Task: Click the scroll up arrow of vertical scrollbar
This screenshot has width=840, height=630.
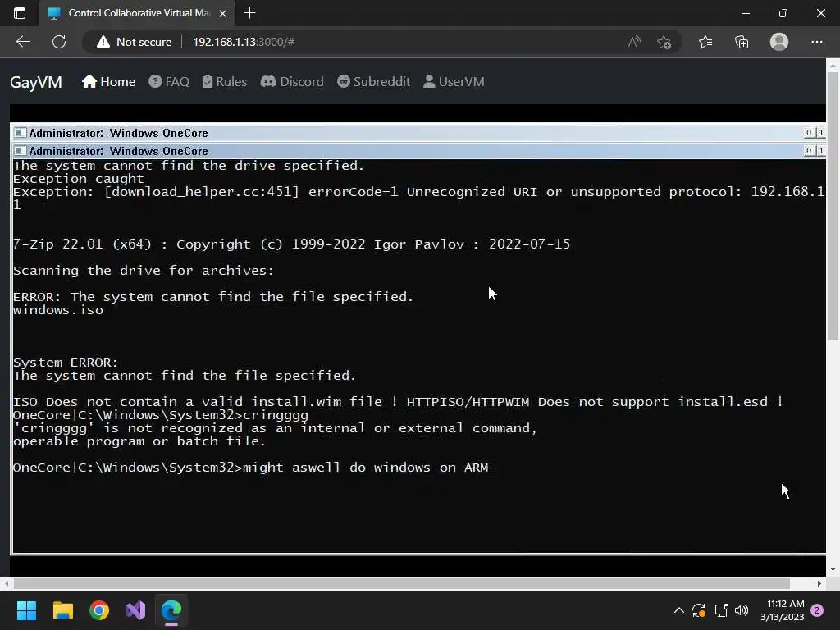Action: coord(833,66)
